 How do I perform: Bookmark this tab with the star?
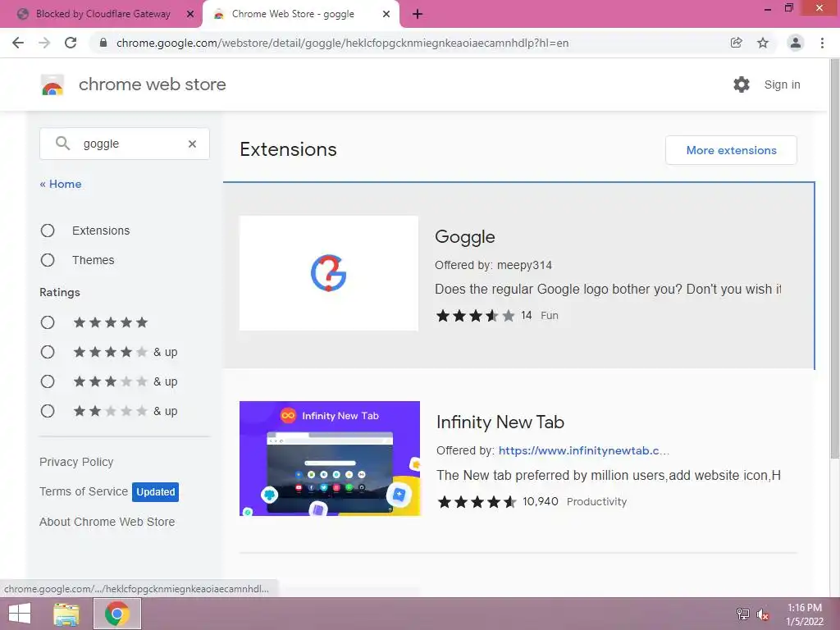tap(763, 43)
